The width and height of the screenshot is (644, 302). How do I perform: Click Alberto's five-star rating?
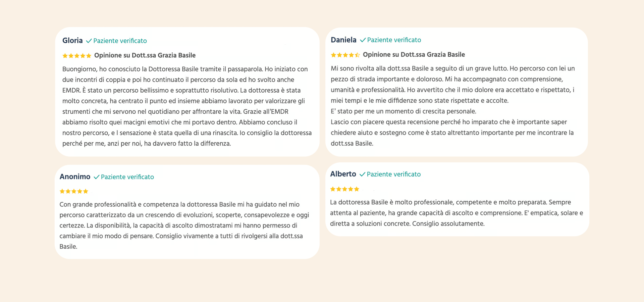(x=344, y=189)
